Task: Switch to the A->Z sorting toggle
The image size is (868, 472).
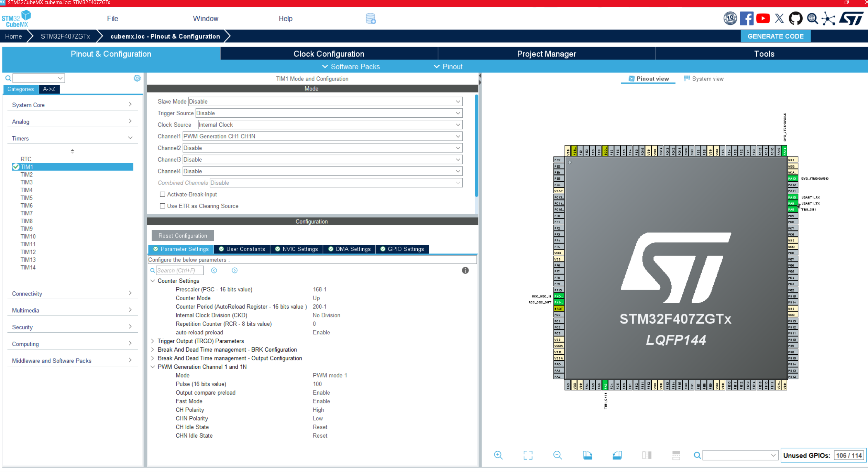Action: click(49, 89)
